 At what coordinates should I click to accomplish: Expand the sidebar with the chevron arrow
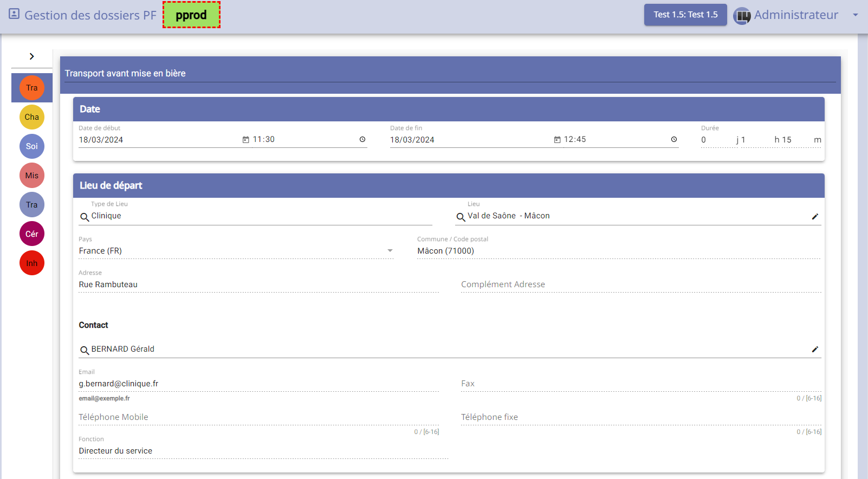click(x=32, y=56)
